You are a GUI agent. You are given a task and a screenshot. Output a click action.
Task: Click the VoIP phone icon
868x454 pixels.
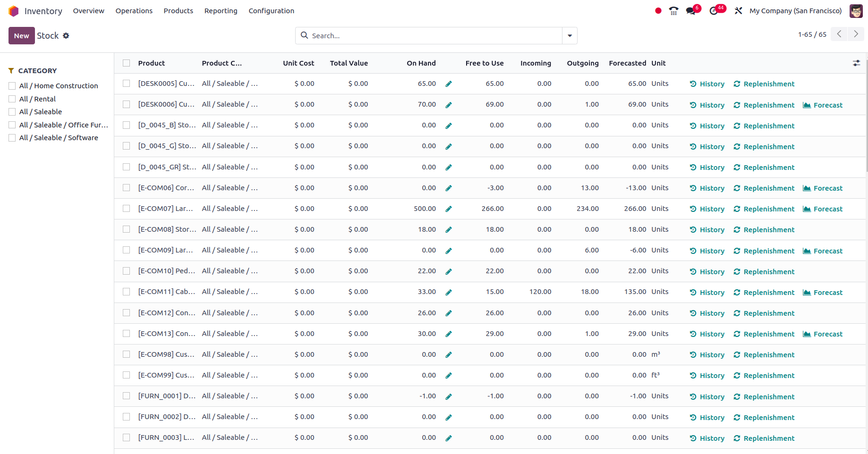673,11
